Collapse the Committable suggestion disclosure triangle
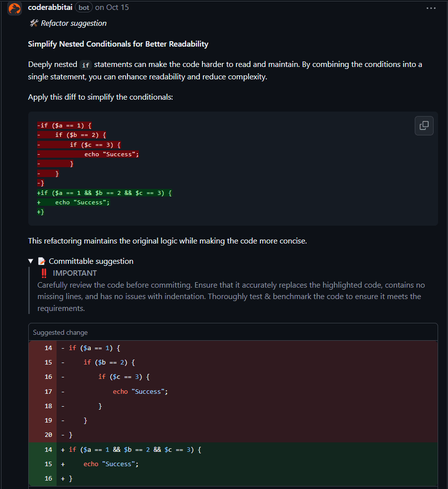The width and height of the screenshot is (448, 489). point(31,261)
